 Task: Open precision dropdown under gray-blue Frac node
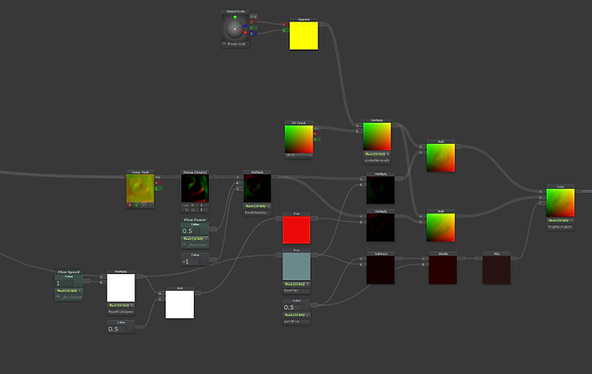pyautogui.click(x=296, y=284)
